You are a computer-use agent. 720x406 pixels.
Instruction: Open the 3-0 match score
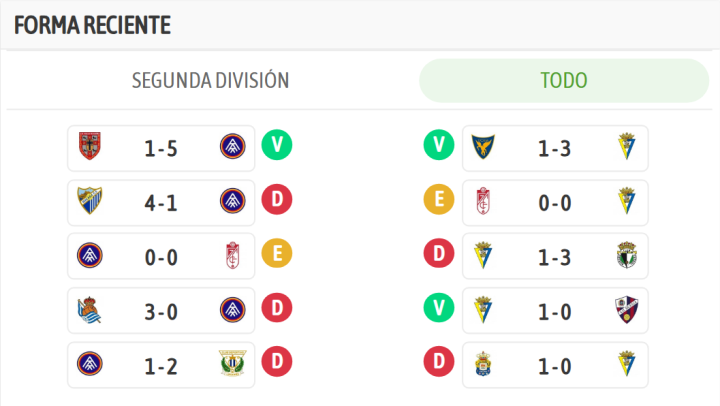tap(161, 310)
